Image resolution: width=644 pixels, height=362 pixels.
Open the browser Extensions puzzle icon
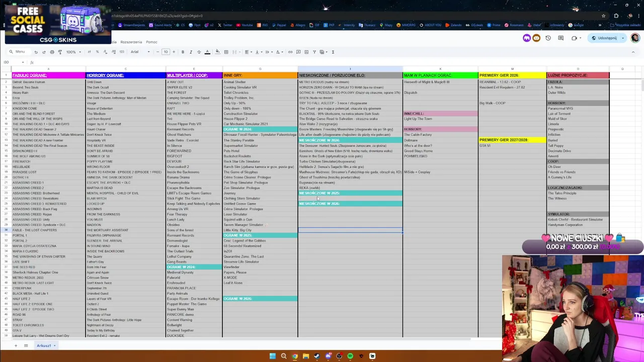pos(616,16)
